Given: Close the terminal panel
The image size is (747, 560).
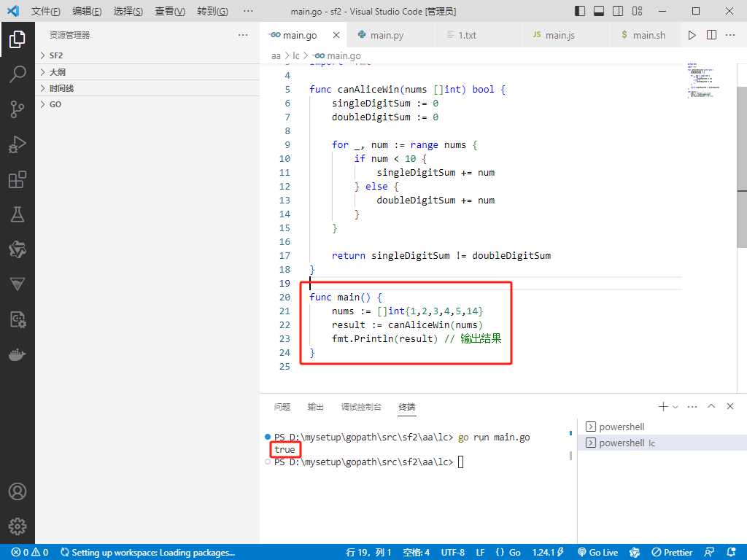Looking at the screenshot, I should point(729,406).
